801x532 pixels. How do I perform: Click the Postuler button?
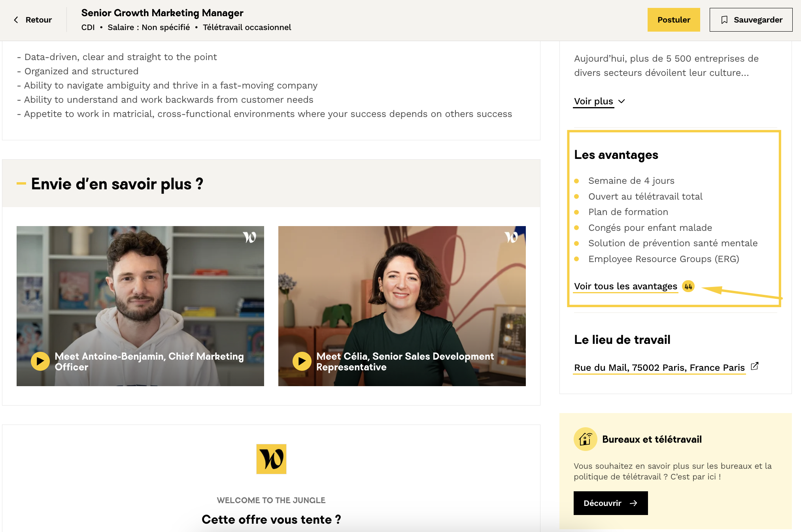click(674, 20)
